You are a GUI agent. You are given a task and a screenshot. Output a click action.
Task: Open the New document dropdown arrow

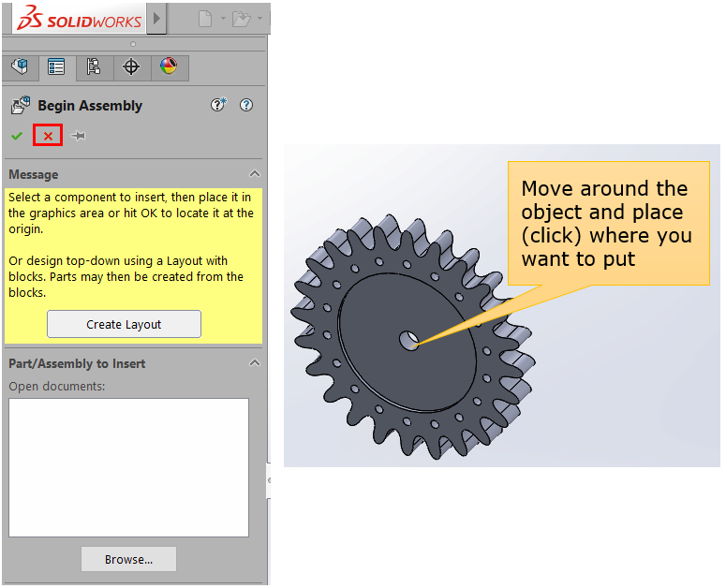(223, 19)
